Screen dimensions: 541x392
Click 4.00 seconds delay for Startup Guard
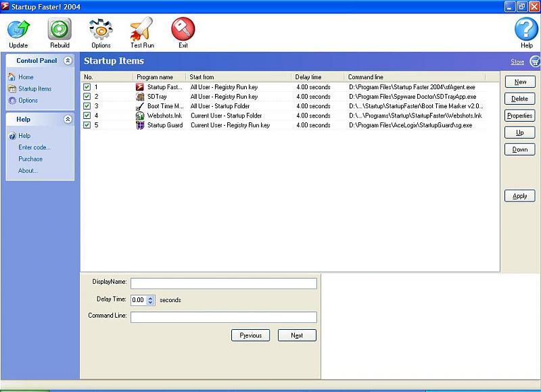point(313,125)
